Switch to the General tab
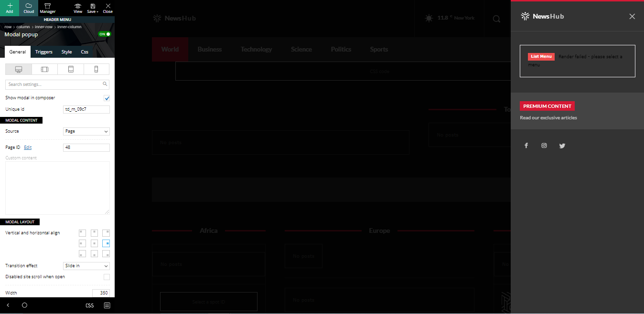 pos(18,52)
